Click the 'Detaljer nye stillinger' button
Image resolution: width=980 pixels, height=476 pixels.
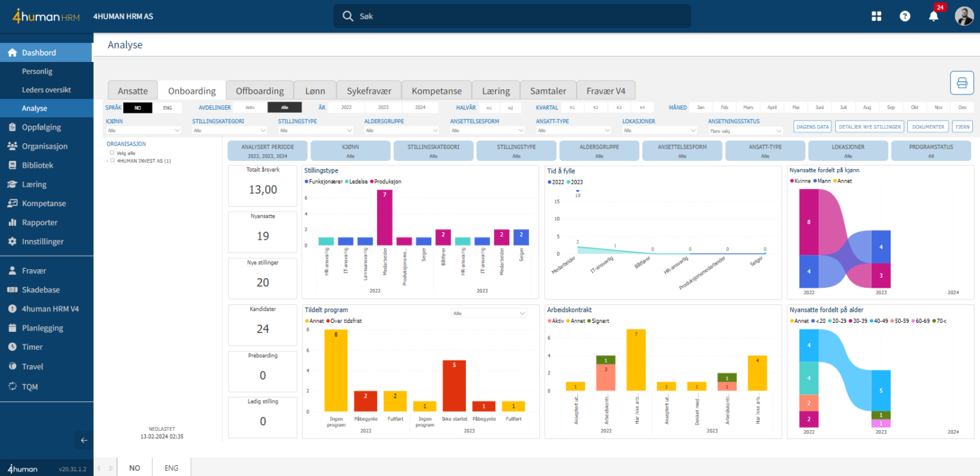pos(870,127)
